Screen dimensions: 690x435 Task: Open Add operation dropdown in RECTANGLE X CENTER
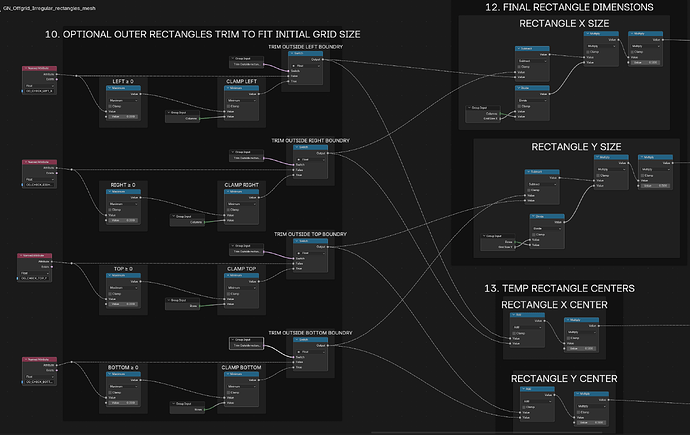click(x=527, y=327)
